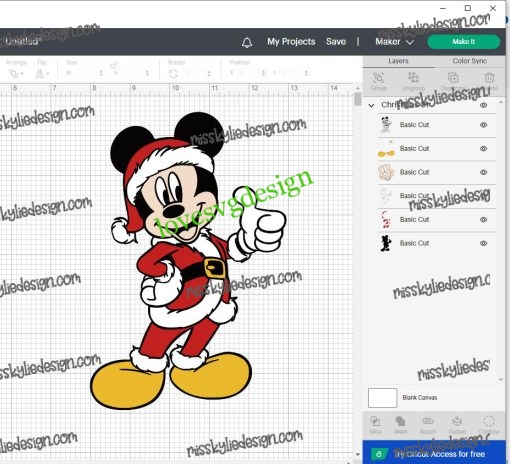Click Basic Cut text of black silhouette layer
The image size is (510, 464).
coord(414,243)
